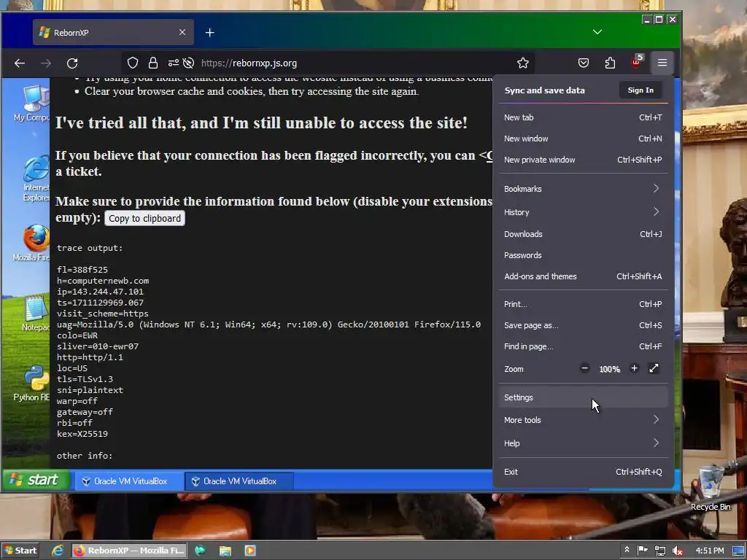Click the green globe taskbar icon
The height and width of the screenshot is (560, 747).
[x=200, y=551]
